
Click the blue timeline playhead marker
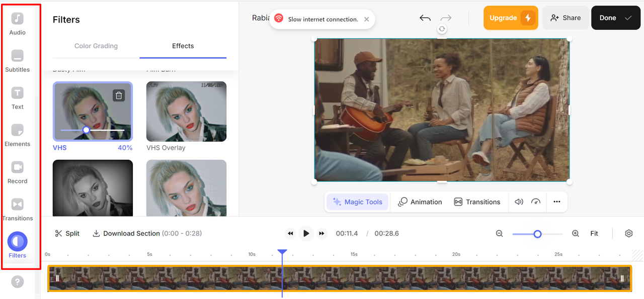[x=282, y=252]
